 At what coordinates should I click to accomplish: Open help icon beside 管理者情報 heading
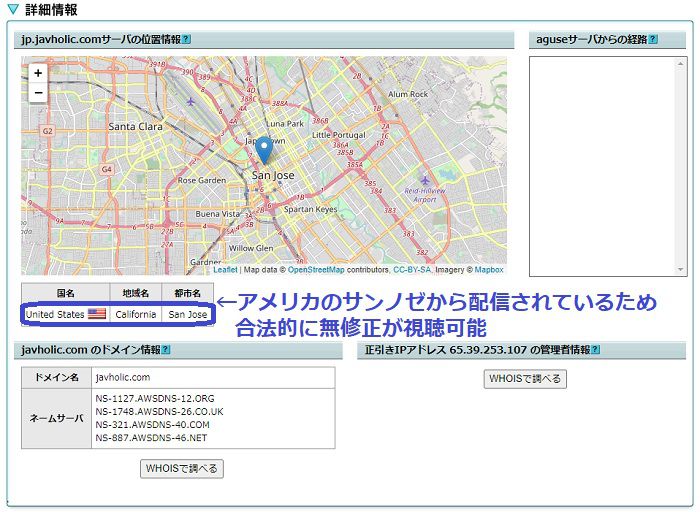coord(595,350)
